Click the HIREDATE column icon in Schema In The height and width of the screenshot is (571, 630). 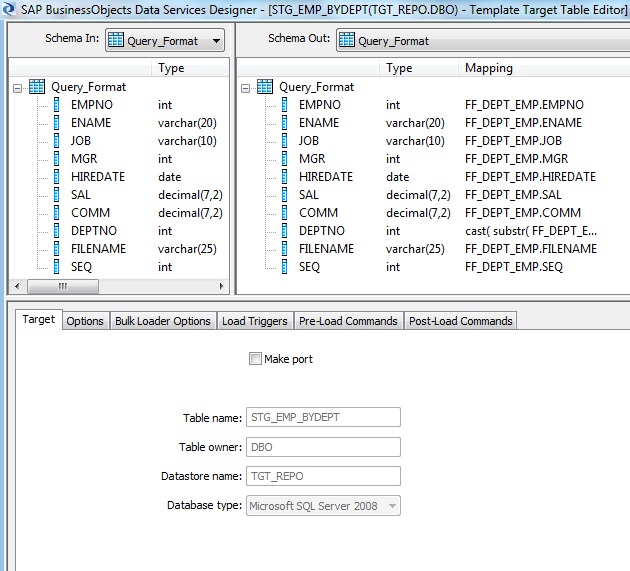coord(57,176)
